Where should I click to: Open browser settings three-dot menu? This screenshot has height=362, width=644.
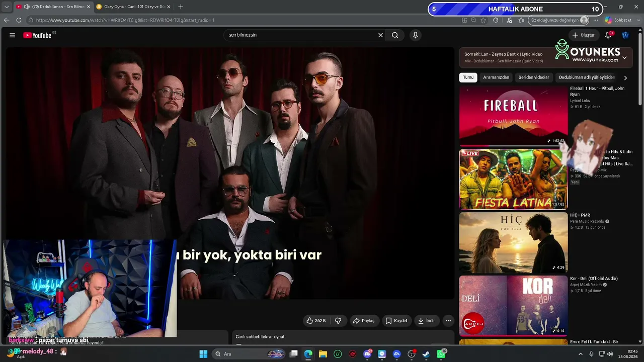pos(596,20)
